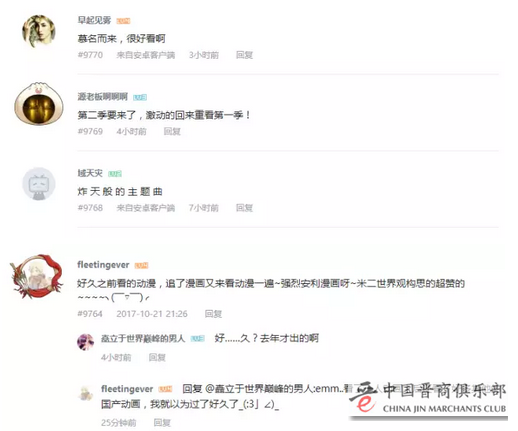Click the bun-shaped avatar of 源老板啊啊啊
The width and height of the screenshot is (518, 431).
pyautogui.click(x=39, y=104)
